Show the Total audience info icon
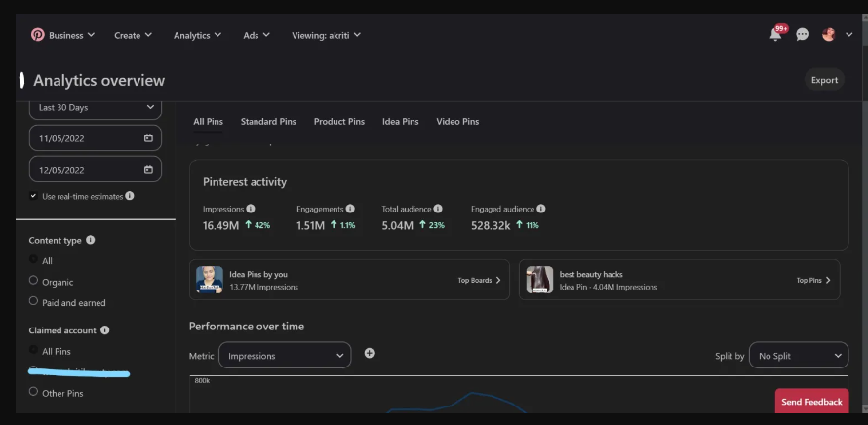 click(x=438, y=209)
